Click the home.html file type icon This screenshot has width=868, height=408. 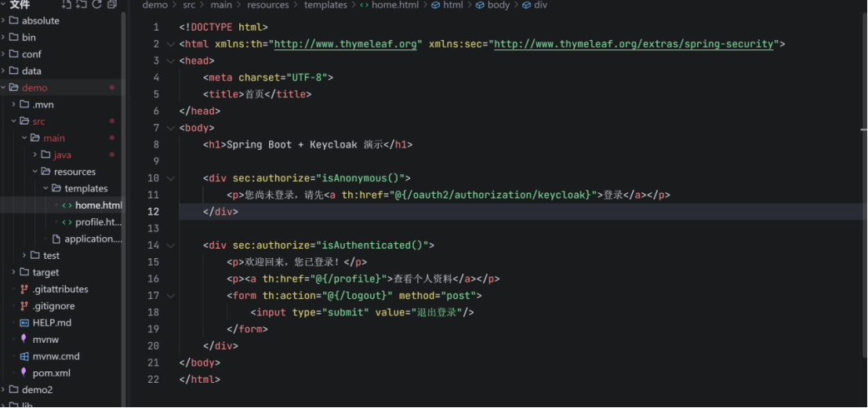(67, 205)
